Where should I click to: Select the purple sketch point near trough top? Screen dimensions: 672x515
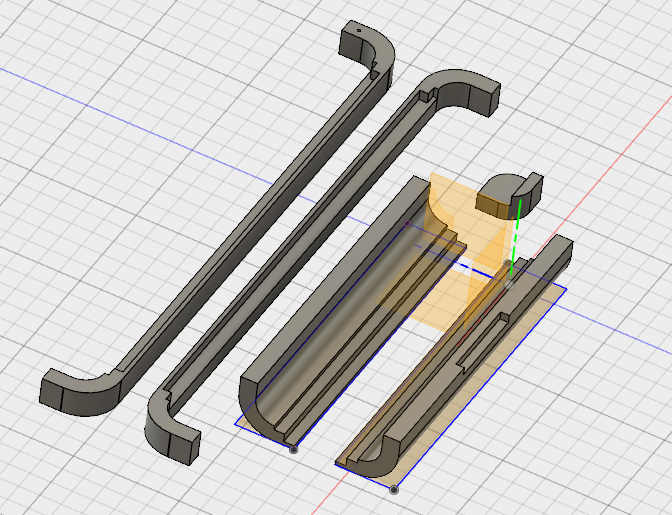click(x=408, y=223)
